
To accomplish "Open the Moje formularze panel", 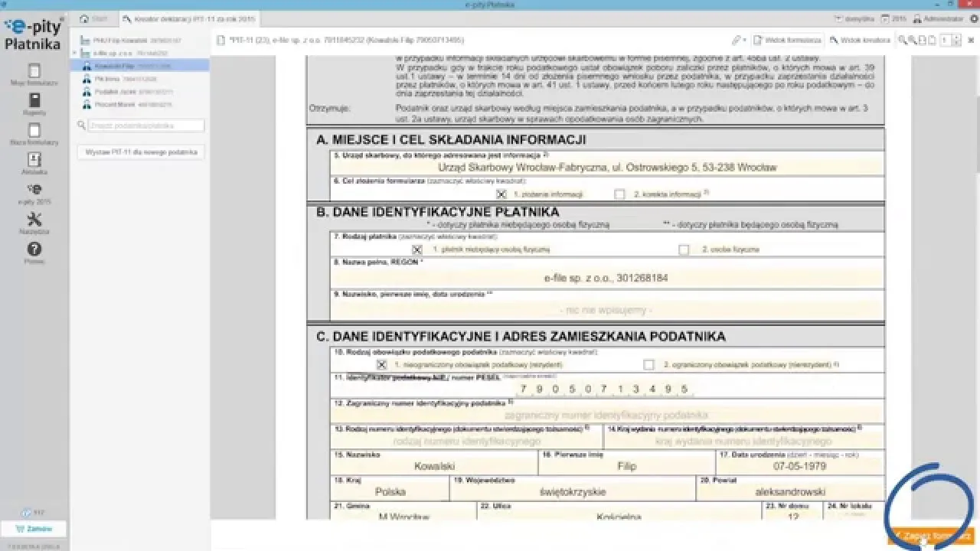I will point(34,73).
